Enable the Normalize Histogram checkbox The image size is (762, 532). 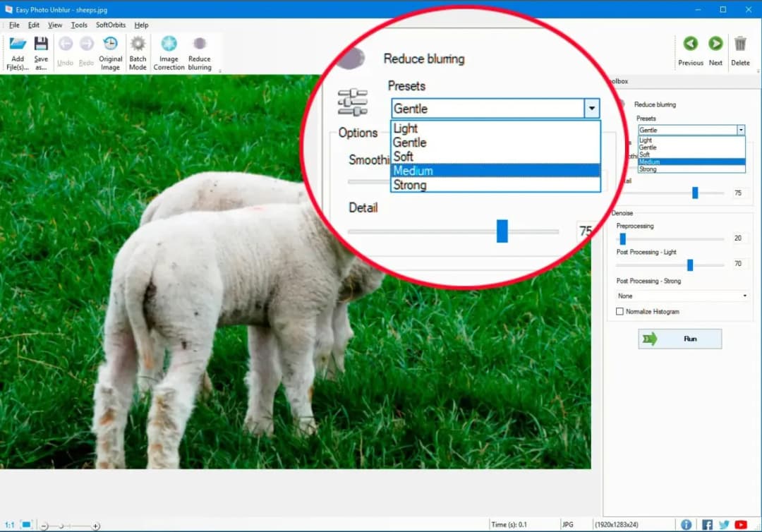click(x=620, y=311)
